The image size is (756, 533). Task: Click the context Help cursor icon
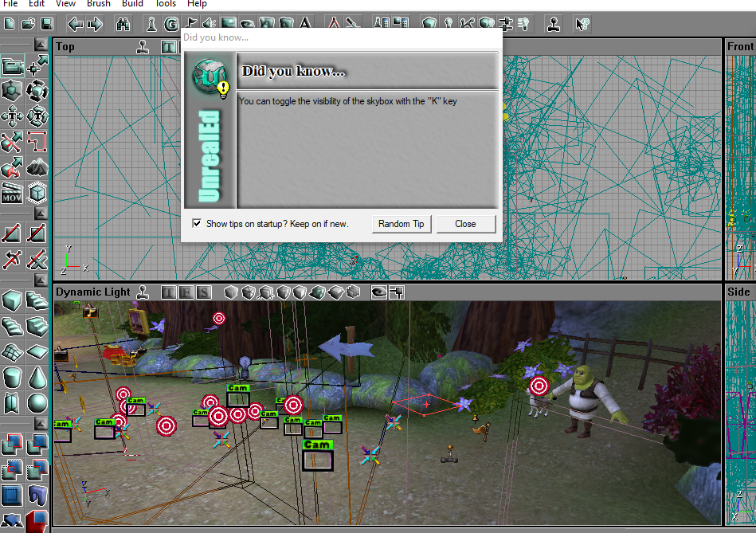(582, 24)
